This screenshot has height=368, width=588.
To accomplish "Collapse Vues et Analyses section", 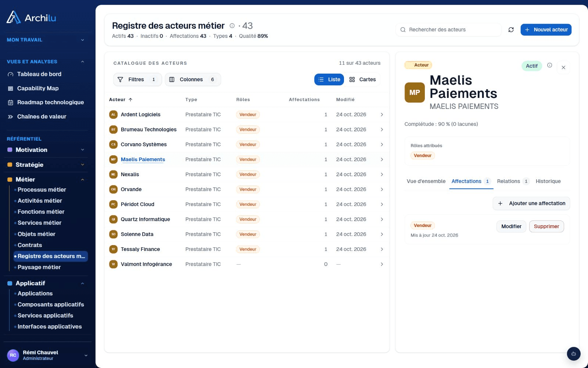I will (46, 61).
